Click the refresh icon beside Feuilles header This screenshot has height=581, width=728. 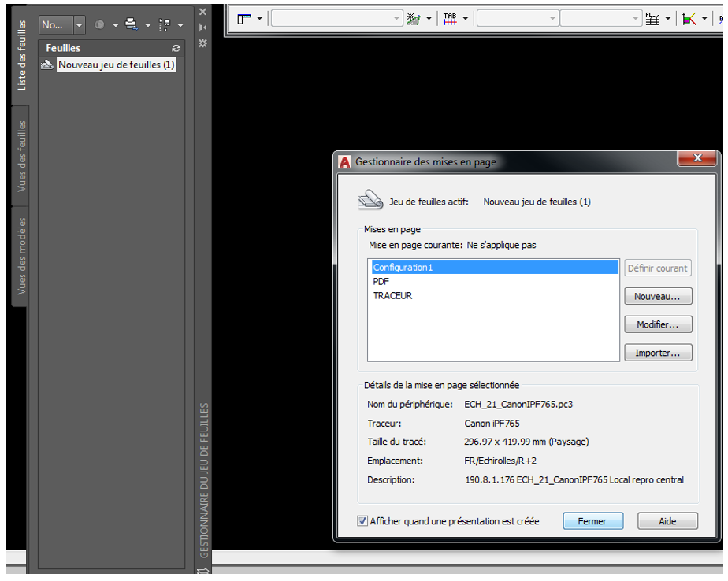[x=176, y=48]
